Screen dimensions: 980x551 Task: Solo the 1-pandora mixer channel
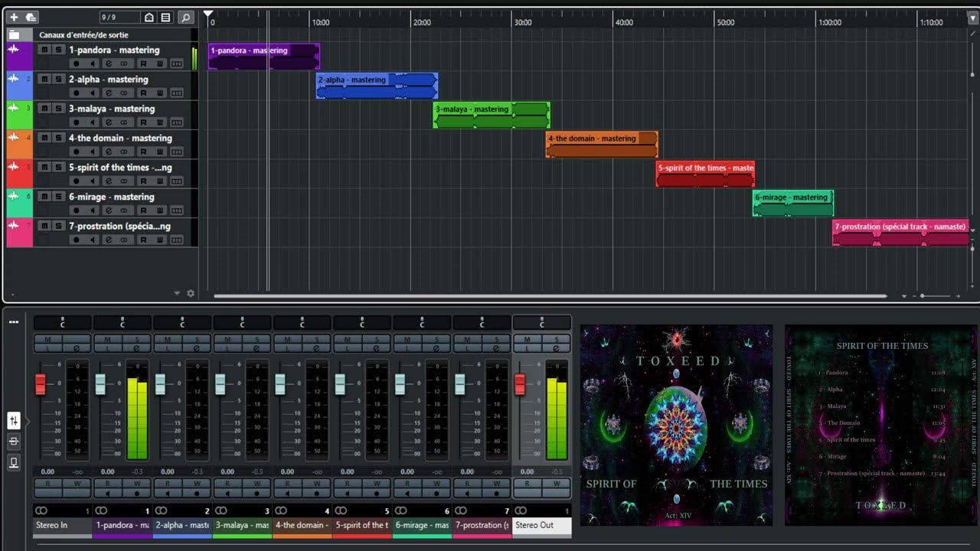click(137, 339)
